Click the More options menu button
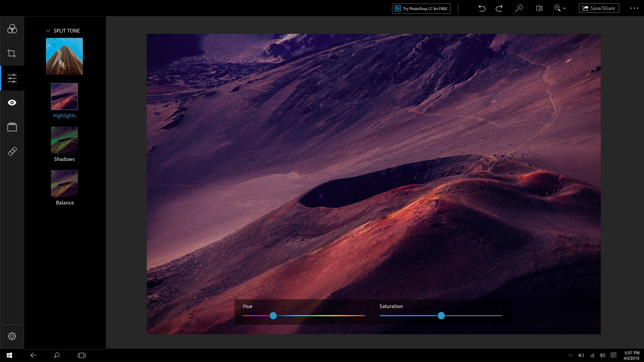644x362 pixels. [634, 8]
